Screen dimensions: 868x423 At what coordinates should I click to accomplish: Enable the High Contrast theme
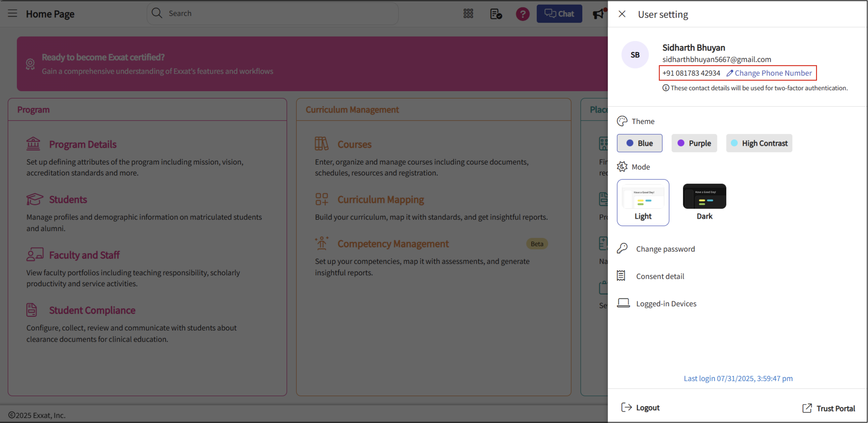[759, 143]
